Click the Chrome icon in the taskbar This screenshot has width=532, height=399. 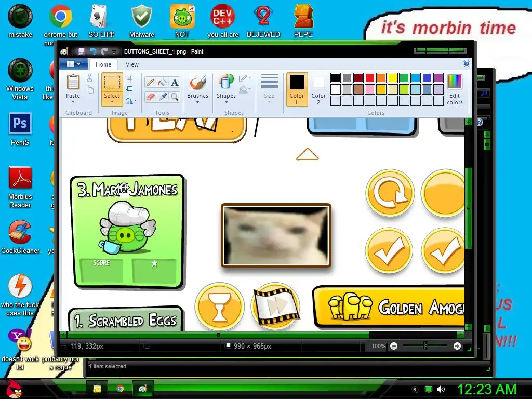tap(120, 389)
